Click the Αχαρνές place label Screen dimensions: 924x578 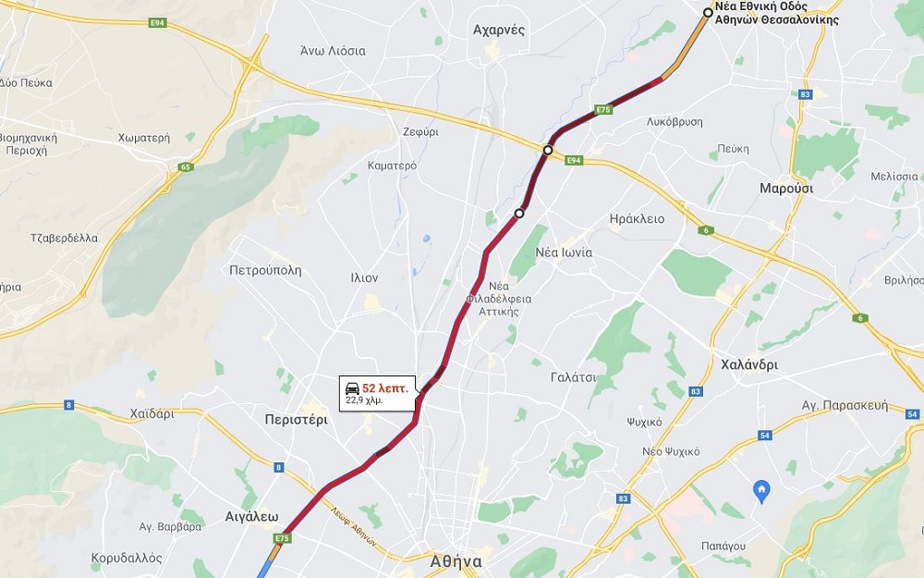499,31
